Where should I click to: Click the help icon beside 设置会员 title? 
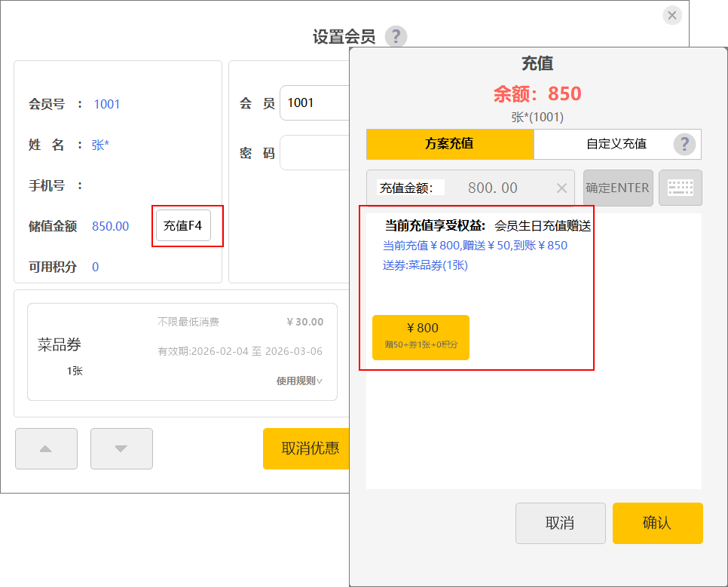pyautogui.click(x=396, y=36)
